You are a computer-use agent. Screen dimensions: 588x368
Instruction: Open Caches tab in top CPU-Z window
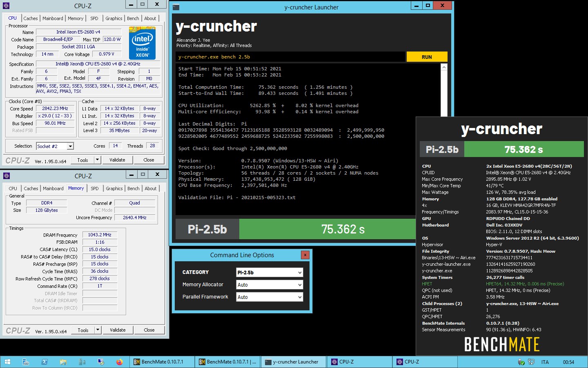31,18
